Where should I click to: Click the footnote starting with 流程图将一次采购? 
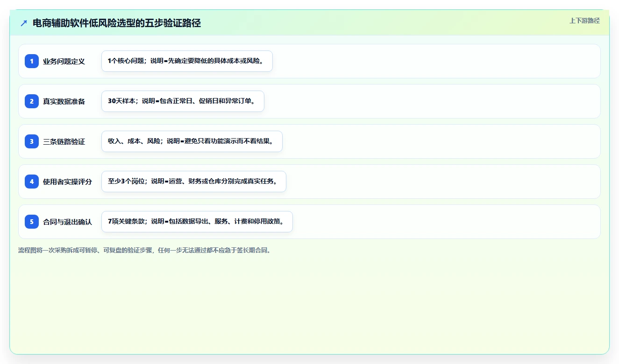pyautogui.click(x=144, y=250)
